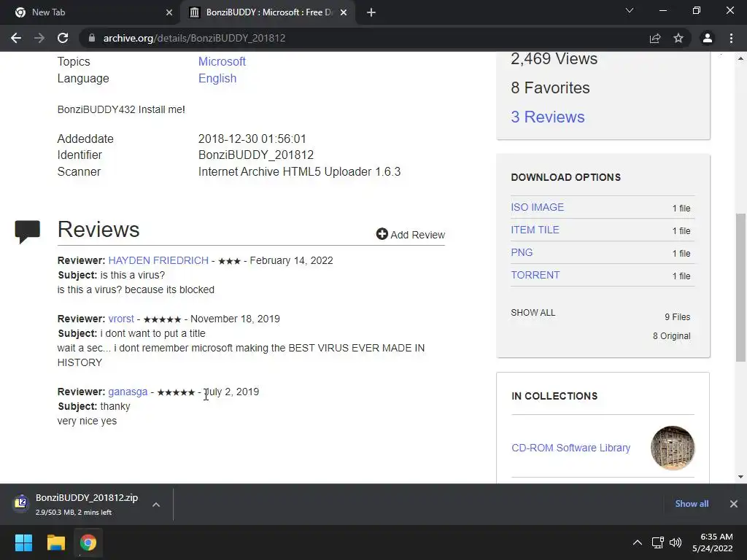Viewport: 747px width, 560px height.
Task: Click the zip file icon in downloads bar
Action: (x=21, y=502)
